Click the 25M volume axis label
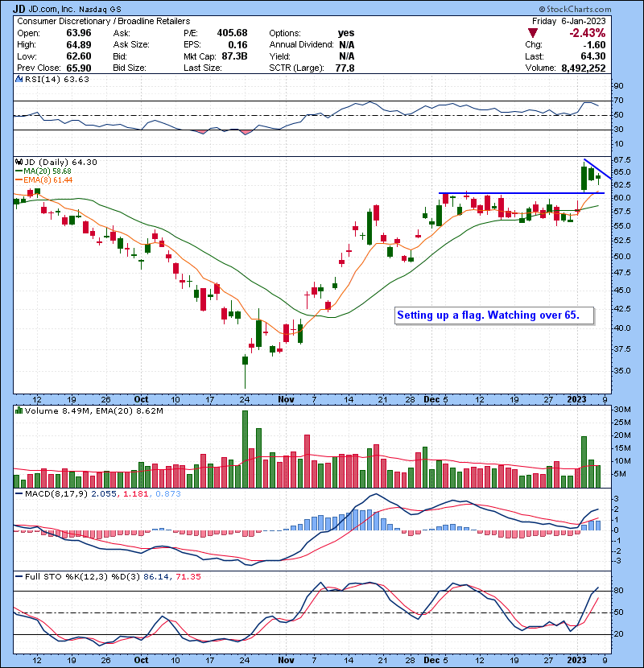 (x=621, y=423)
